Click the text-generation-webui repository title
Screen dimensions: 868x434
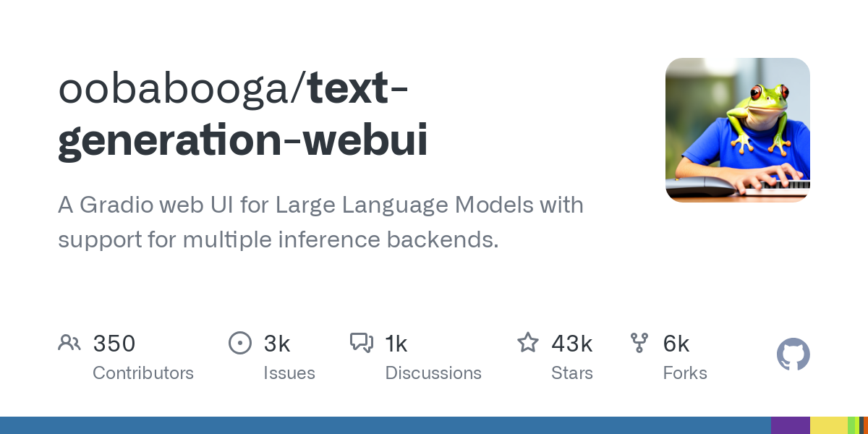(243, 114)
